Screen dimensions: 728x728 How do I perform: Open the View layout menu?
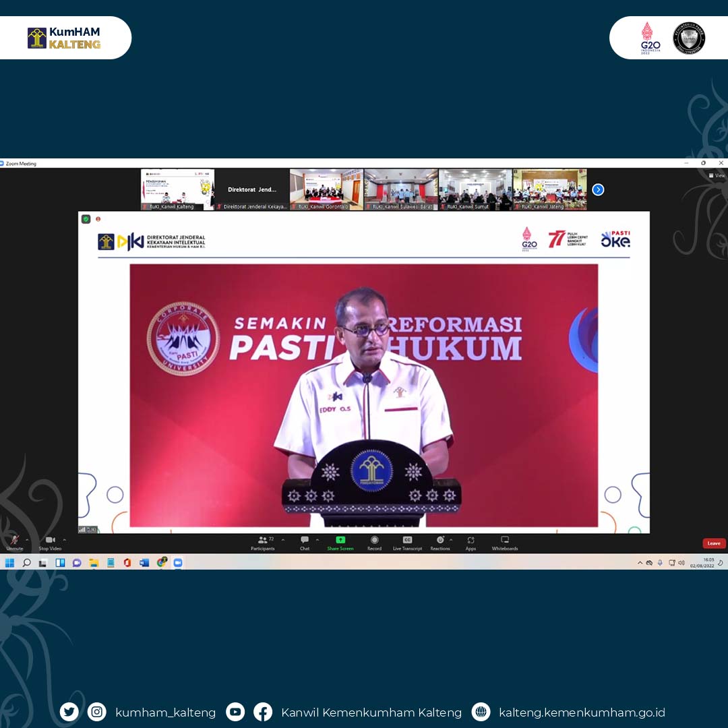pos(717,175)
